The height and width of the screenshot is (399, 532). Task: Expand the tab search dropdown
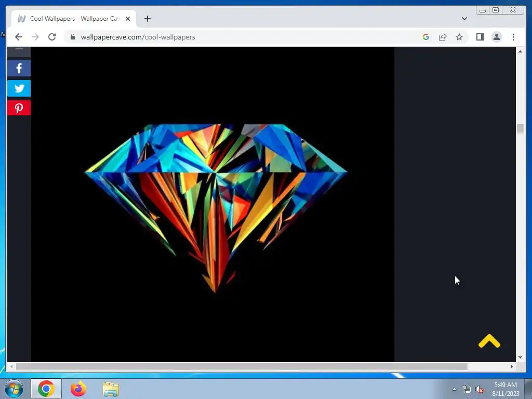464,19
